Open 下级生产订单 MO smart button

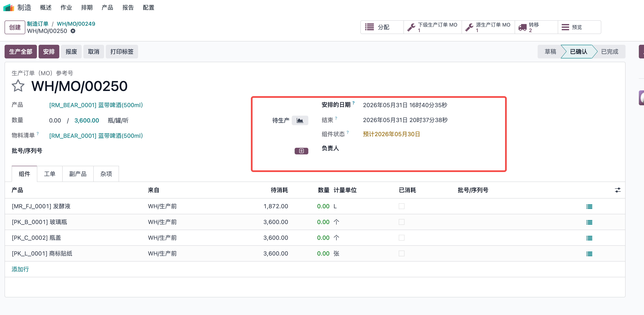[433, 27]
